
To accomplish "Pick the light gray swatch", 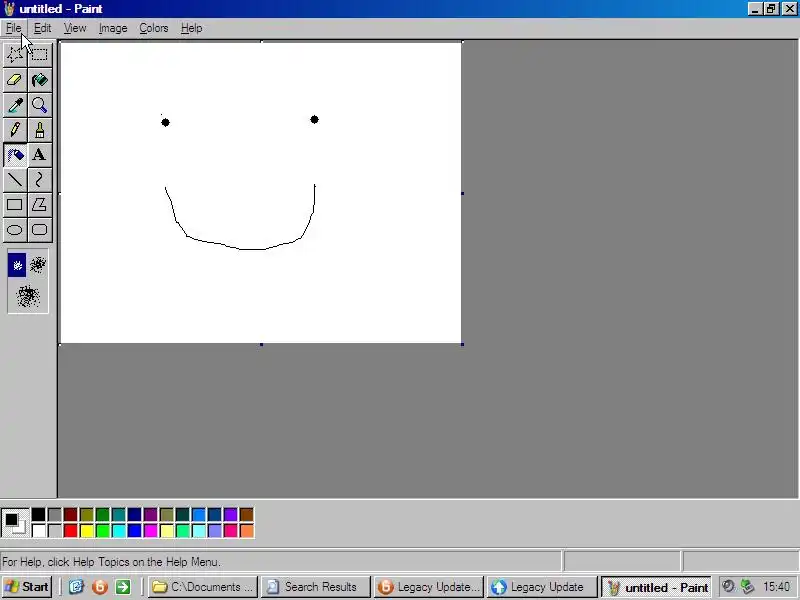I will coord(55,531).
